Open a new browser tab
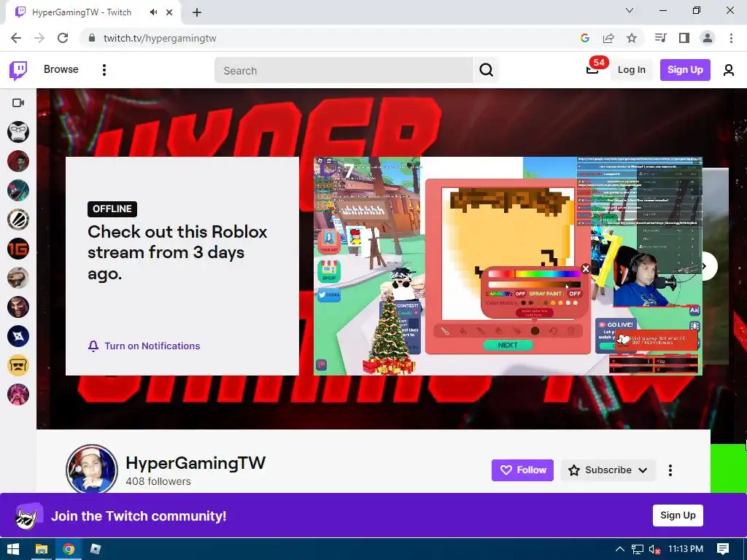 (197, 12)
